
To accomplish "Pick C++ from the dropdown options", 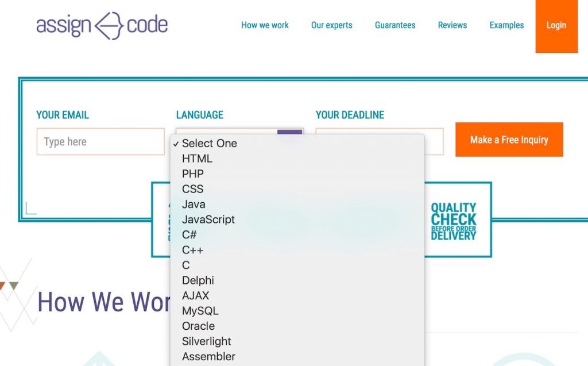I will pos(192,250).
